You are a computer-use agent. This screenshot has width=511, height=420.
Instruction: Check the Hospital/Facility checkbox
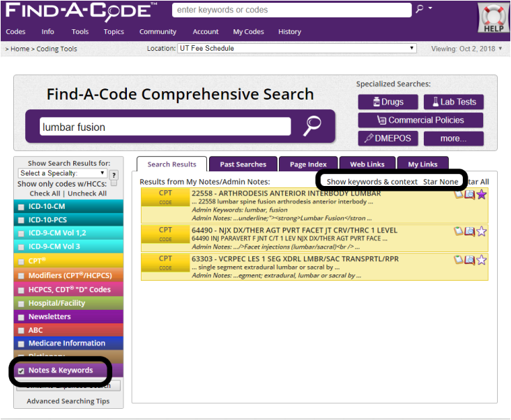click(21, 304)
